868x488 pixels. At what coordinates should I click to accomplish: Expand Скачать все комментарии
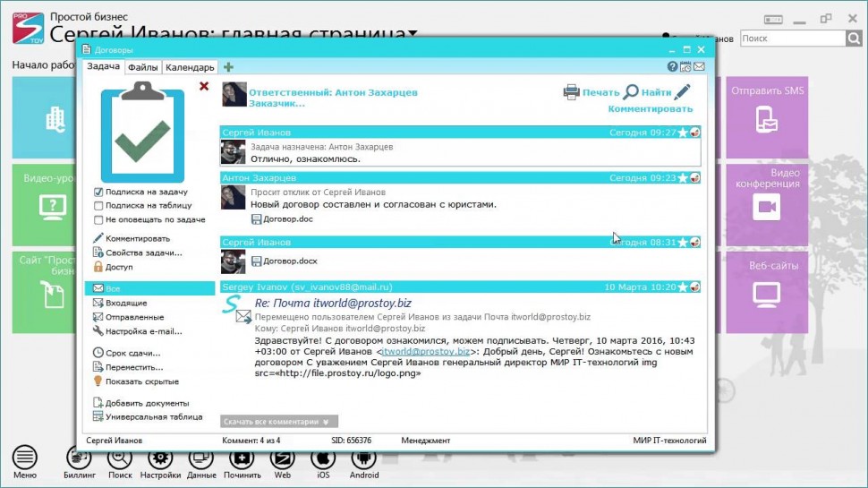pyautogui.click(x=278, y=421)
